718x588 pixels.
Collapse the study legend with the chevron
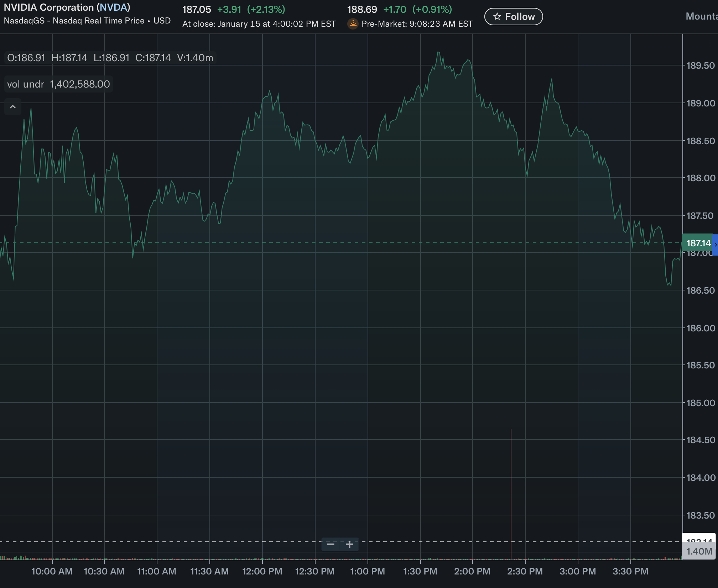point(13,107)
